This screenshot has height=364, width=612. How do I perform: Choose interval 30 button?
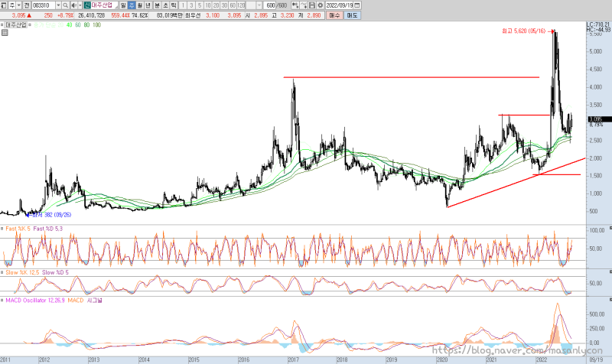click(x=224, y=5)
